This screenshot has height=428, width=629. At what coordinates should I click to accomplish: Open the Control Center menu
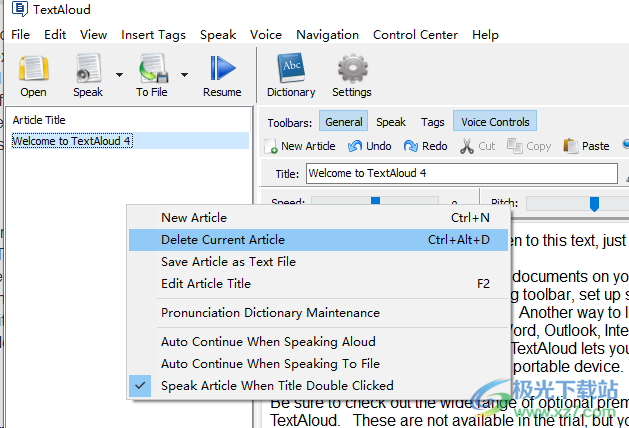click(415, 35)
